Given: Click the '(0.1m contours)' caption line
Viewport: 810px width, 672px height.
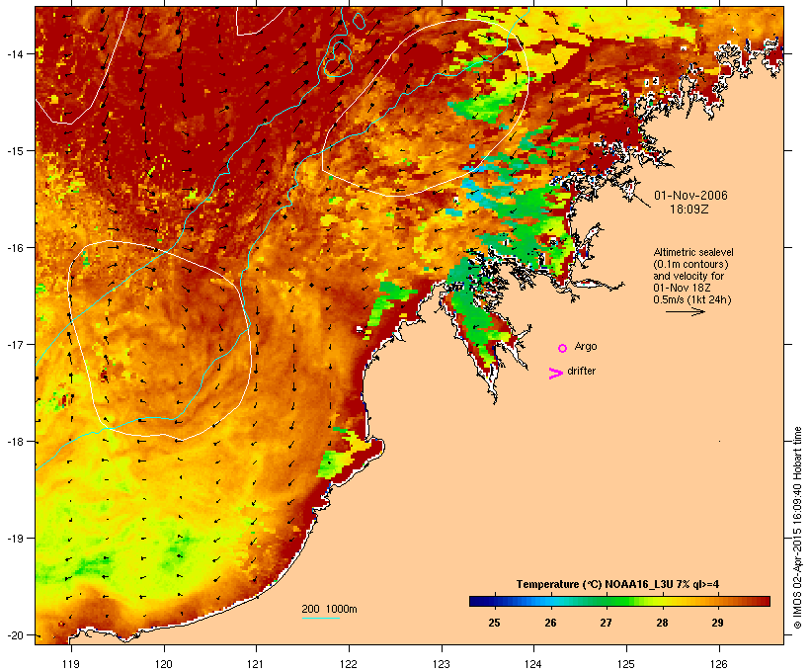Looking at the screenshot, I should click(690, 264).
